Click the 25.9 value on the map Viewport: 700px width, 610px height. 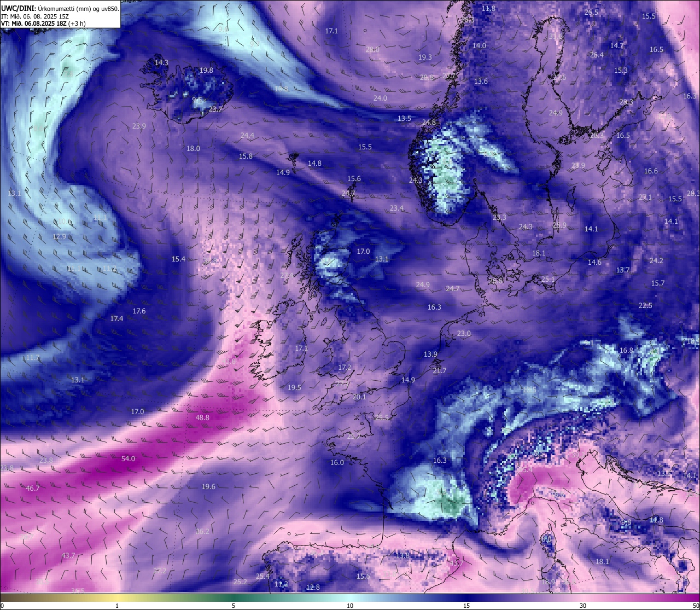(559, 225)
